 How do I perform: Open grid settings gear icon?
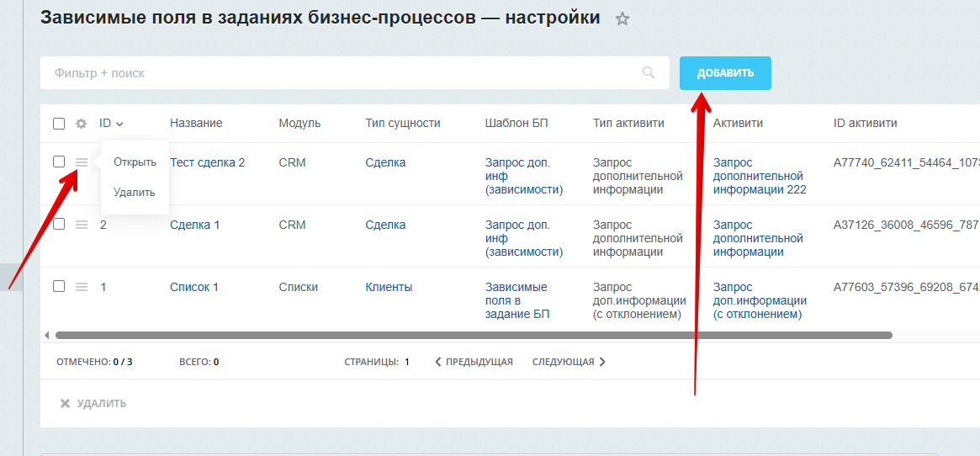pos(81,124)
